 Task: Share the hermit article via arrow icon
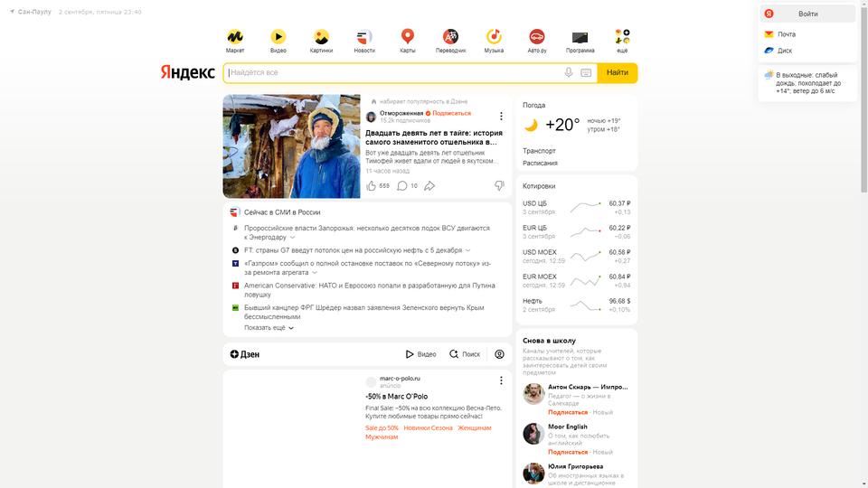coord(429,186)
